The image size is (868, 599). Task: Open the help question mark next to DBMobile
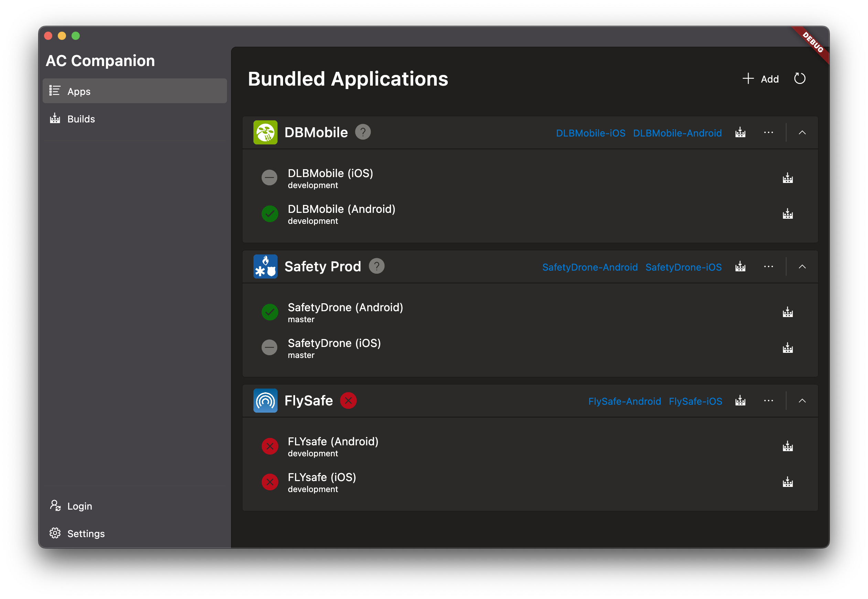click(x=362, y=132)
